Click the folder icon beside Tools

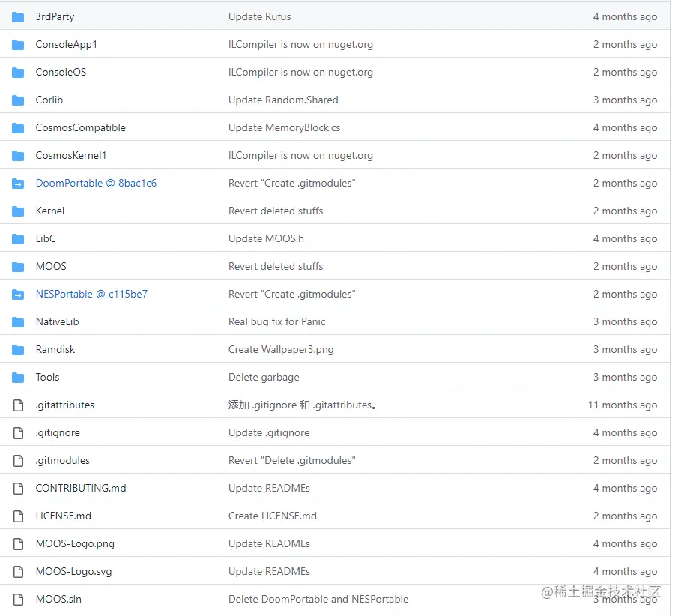[x=18, y=377]
